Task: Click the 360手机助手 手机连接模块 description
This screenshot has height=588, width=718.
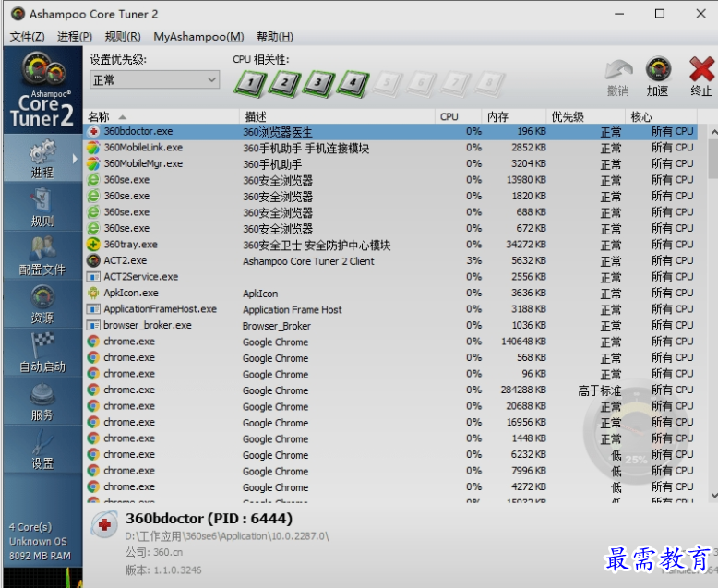Action: point(305,148)
